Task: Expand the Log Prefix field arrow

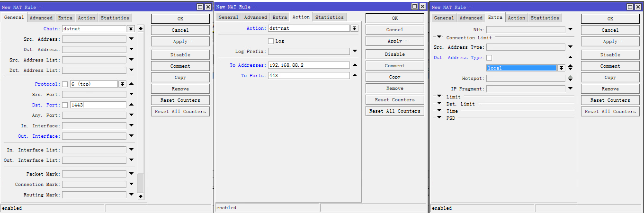Action: point(355,51)
